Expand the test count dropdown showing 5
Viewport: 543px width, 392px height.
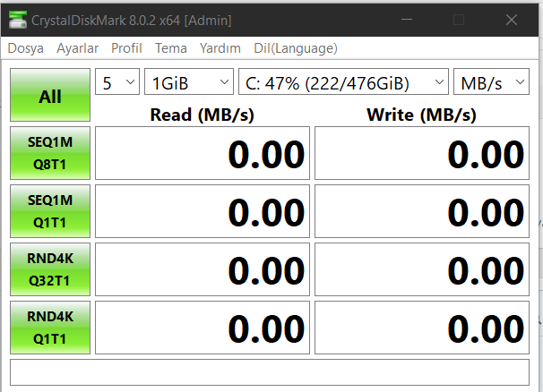click(117, 81)
